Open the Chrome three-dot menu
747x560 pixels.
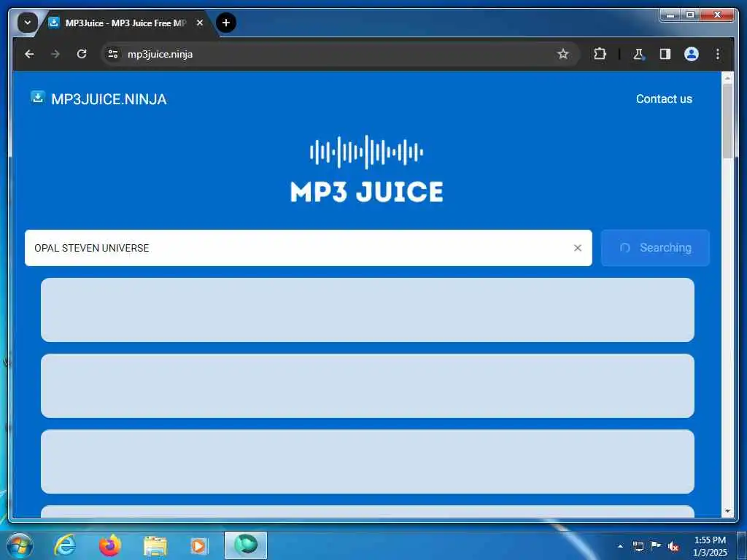click(718, 54)
